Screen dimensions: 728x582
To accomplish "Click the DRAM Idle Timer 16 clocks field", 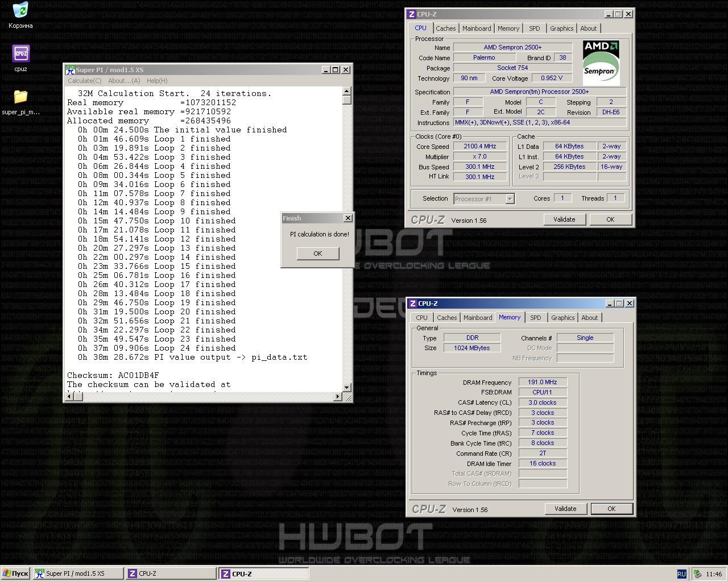I will click(x=543, y=464).
